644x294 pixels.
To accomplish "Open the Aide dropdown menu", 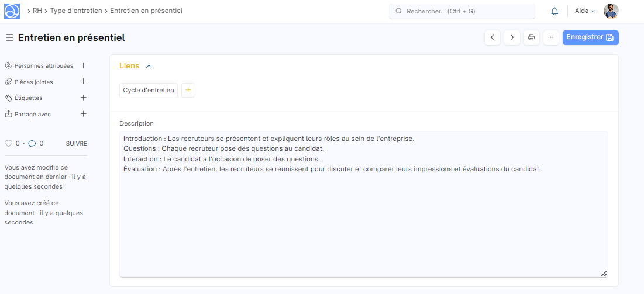I will [585, 11].
